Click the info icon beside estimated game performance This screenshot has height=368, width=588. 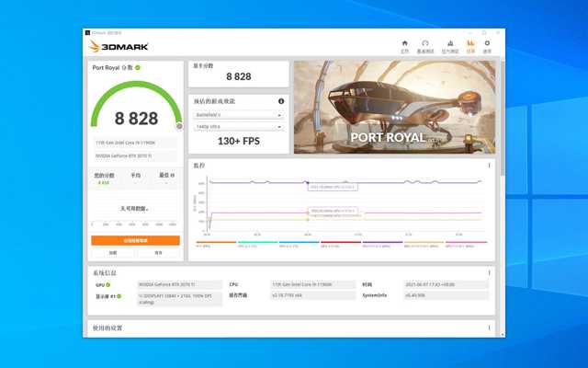tap(281, 100)
